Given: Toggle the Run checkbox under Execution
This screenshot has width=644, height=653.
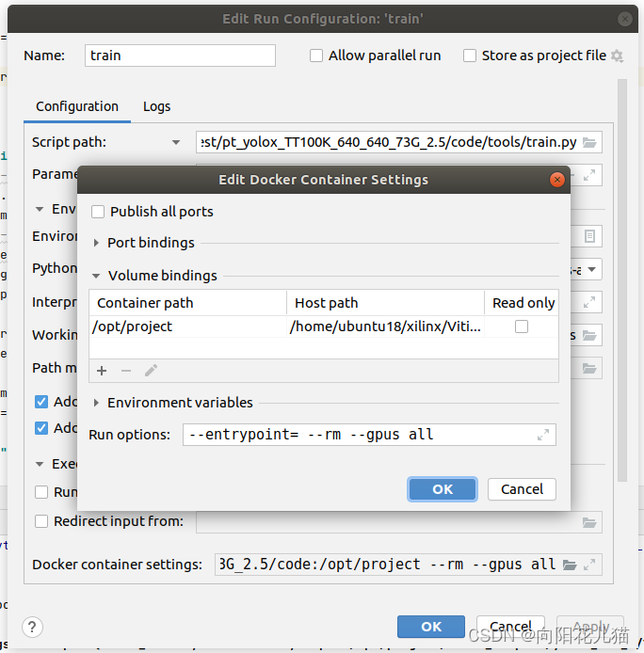Looking at the screenshot, I should click(x=41, y=492).
